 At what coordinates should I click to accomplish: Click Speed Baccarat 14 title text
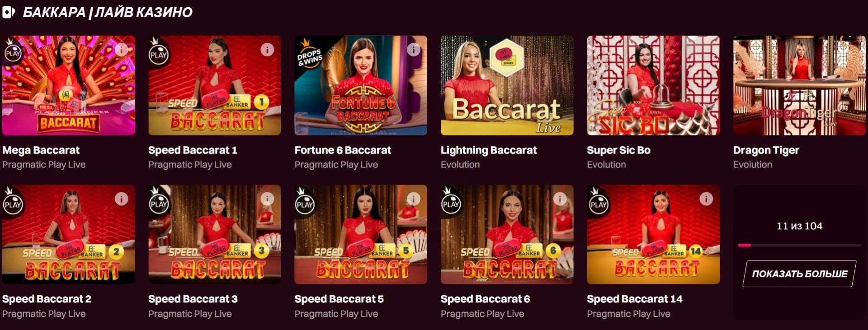tap(634, 299)
